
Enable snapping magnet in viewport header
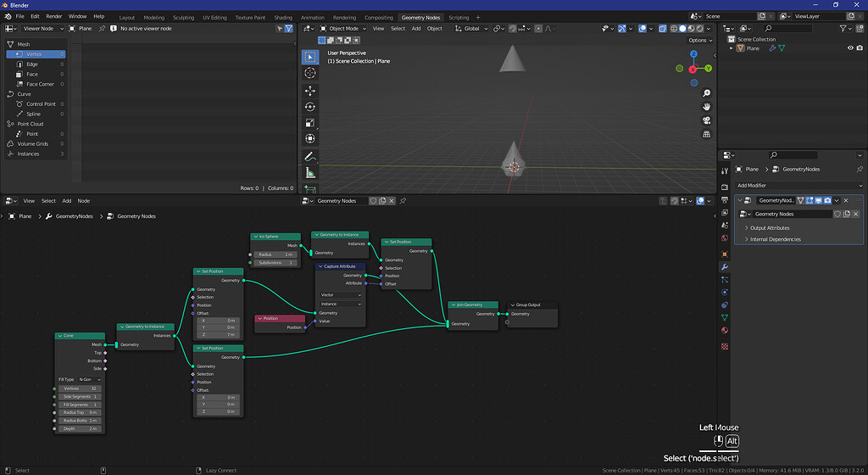click(513, 28)
